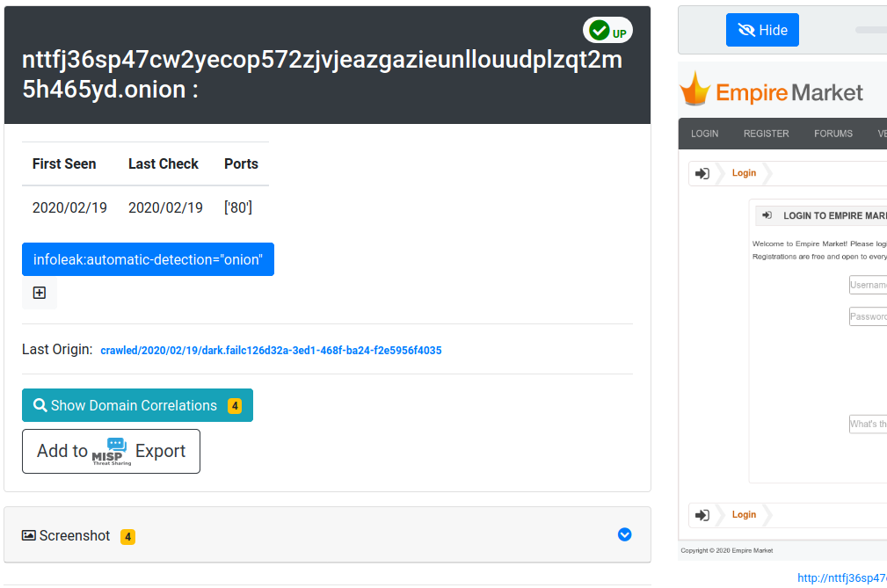Select the FORUMS menu item
Viewport: 887px width, 588px height.
pos(832,134)
